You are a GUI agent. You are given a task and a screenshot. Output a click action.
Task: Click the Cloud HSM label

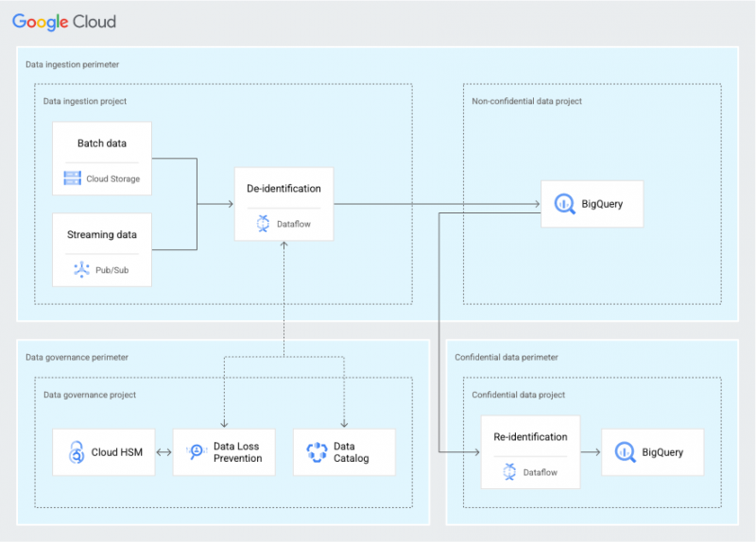[x=116, y=452]
